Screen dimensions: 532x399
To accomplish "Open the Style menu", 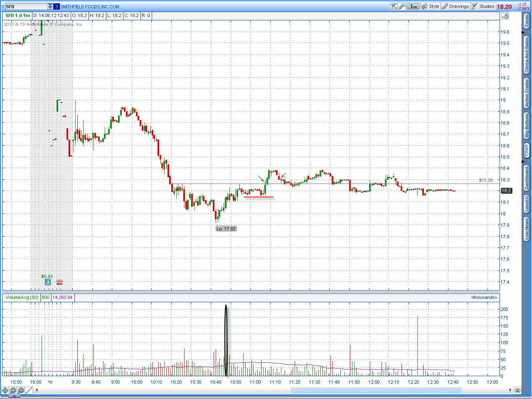I will click(431, 6).
